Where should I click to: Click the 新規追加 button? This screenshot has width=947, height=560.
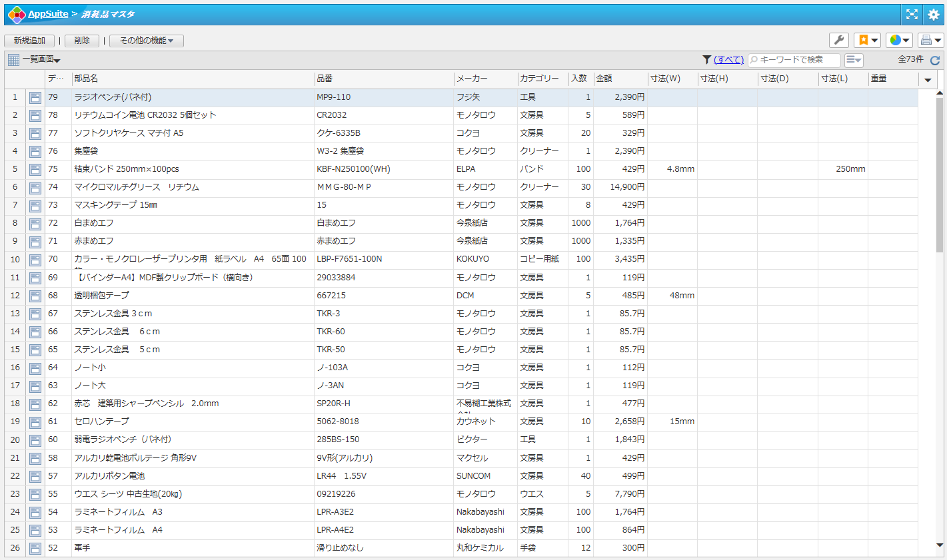click(29, 41)
